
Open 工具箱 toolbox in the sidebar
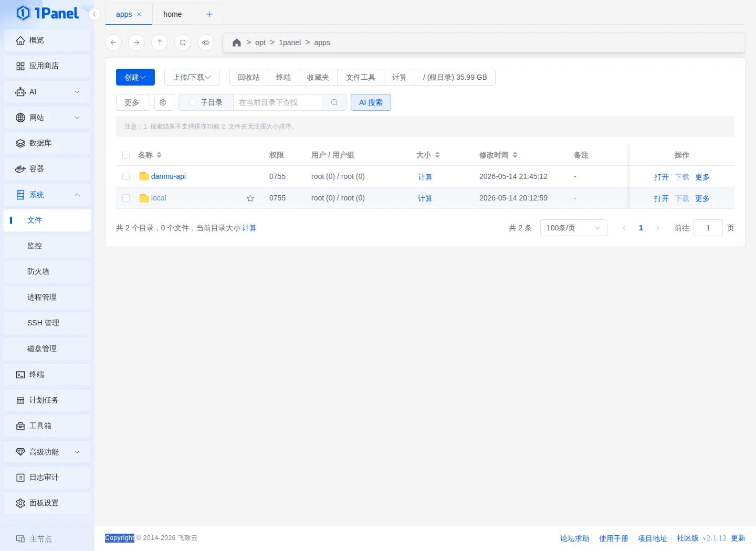[x=47, y=426]
